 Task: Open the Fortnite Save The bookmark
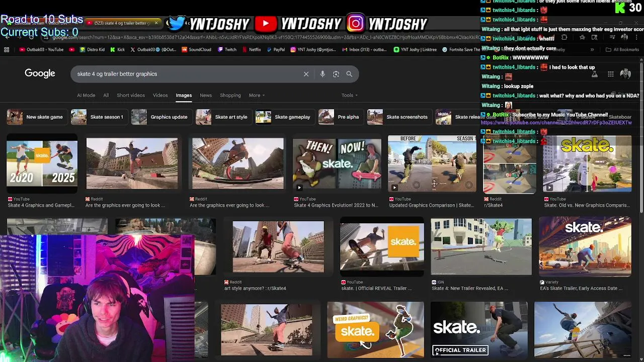tap(461, 50)
